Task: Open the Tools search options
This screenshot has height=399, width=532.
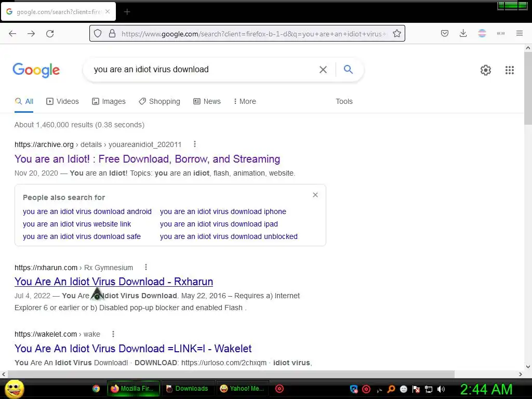Action: [x=344, y=101]
